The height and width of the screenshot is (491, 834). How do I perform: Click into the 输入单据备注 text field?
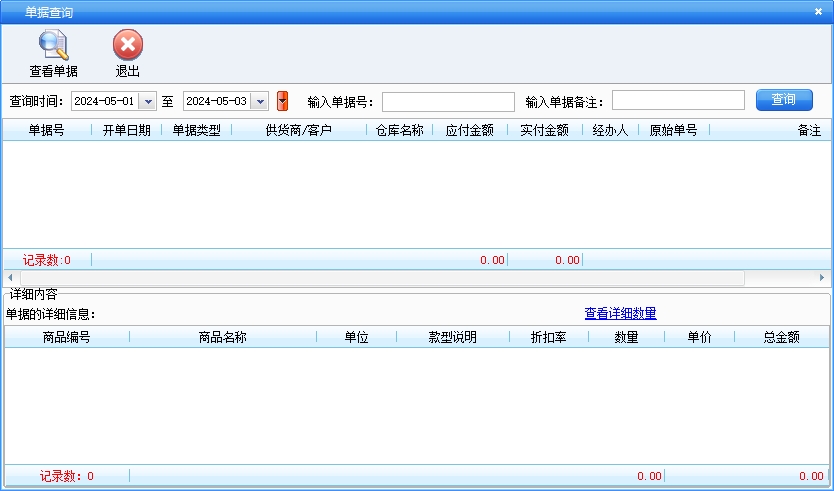pyautogui.click(x=678, y=100)
